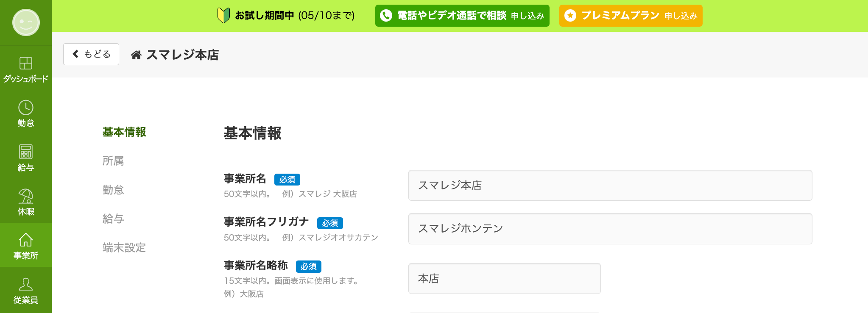Select 端末設定 in the section menu

[124, 247]
